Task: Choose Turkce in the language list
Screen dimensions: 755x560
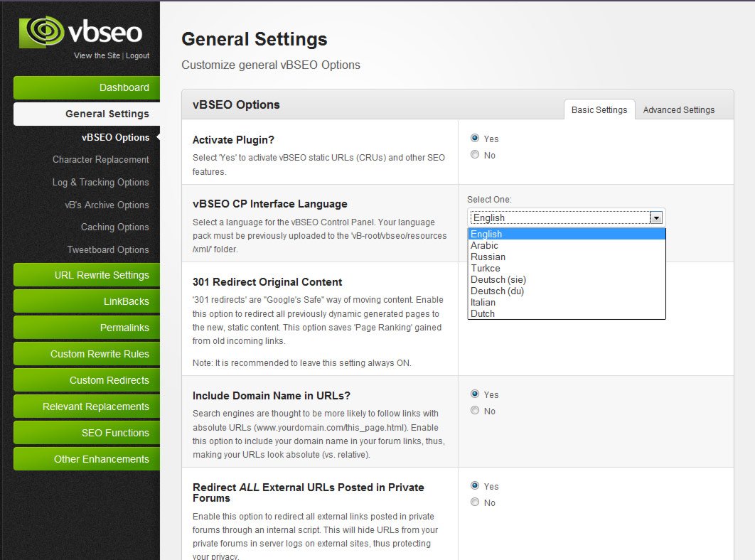Action: point(566,268)
